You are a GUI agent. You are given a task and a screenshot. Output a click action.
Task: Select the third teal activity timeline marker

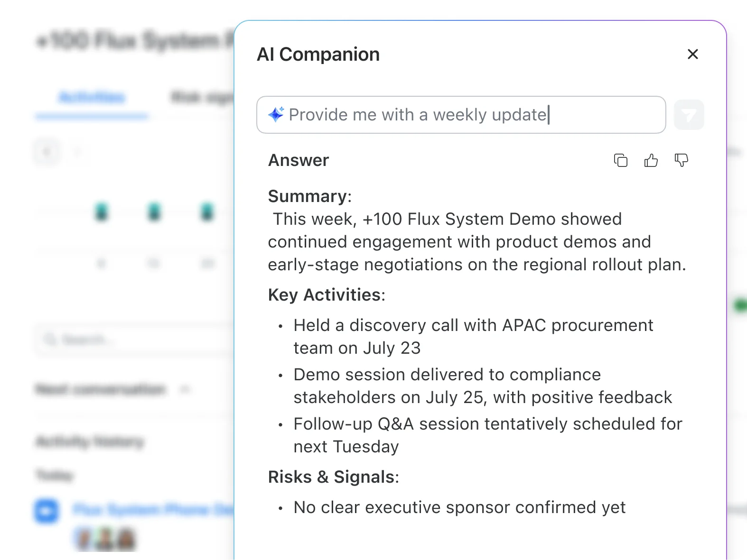tap(207, 211)
